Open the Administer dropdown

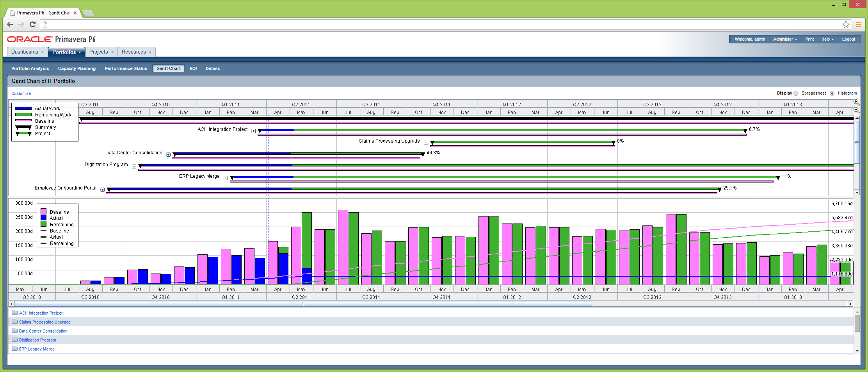785,39
